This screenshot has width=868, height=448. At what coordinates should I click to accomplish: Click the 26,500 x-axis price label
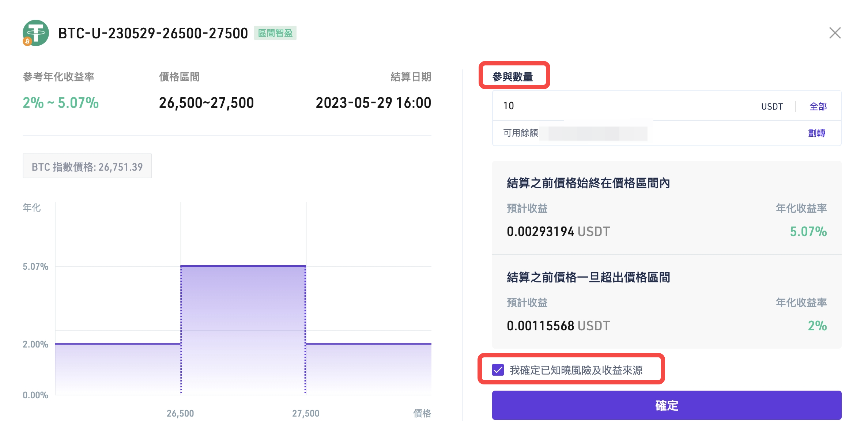click(x=180, y=413)
